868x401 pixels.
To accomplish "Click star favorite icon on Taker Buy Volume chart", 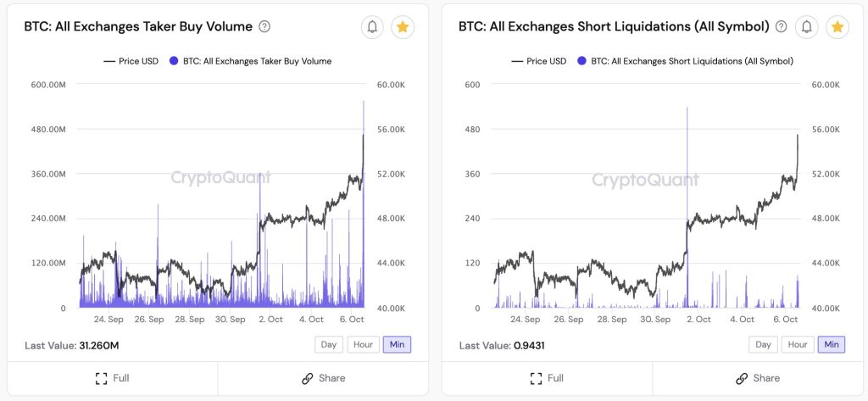I will click(403, 27).
